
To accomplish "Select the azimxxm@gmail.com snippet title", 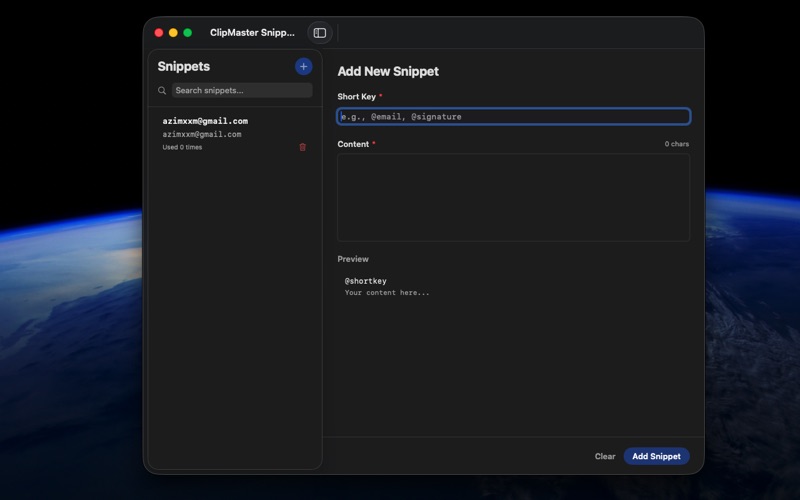I will [x=205, y=121].
